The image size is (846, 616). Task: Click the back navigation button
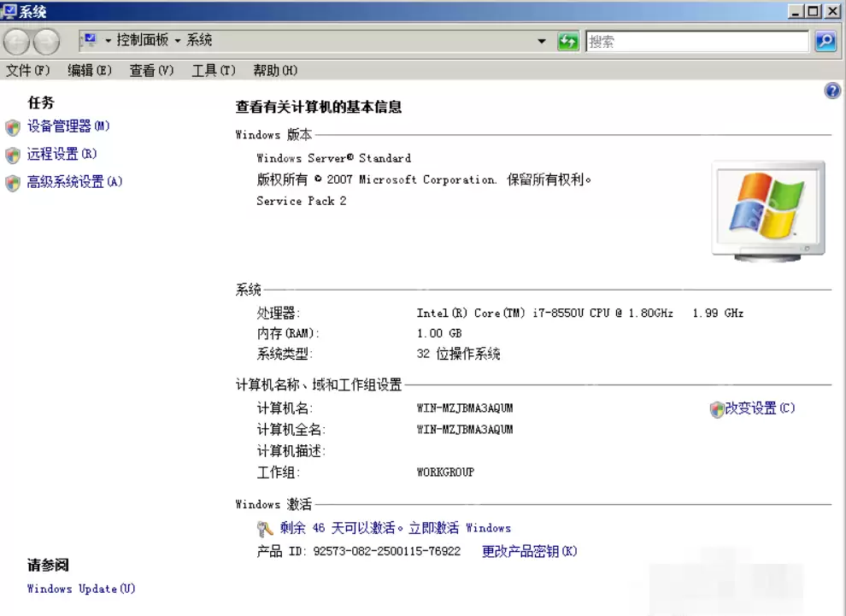pos(15,40)
